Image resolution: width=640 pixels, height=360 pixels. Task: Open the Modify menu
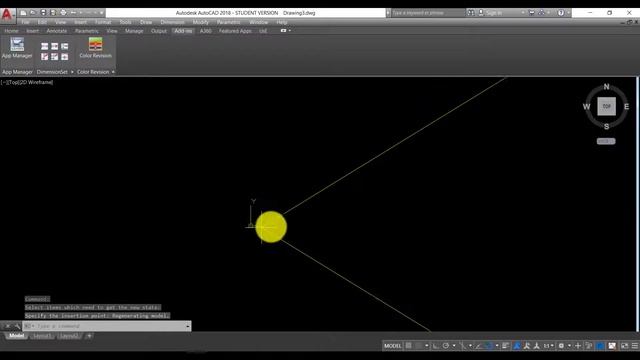(x=200, y=22)
